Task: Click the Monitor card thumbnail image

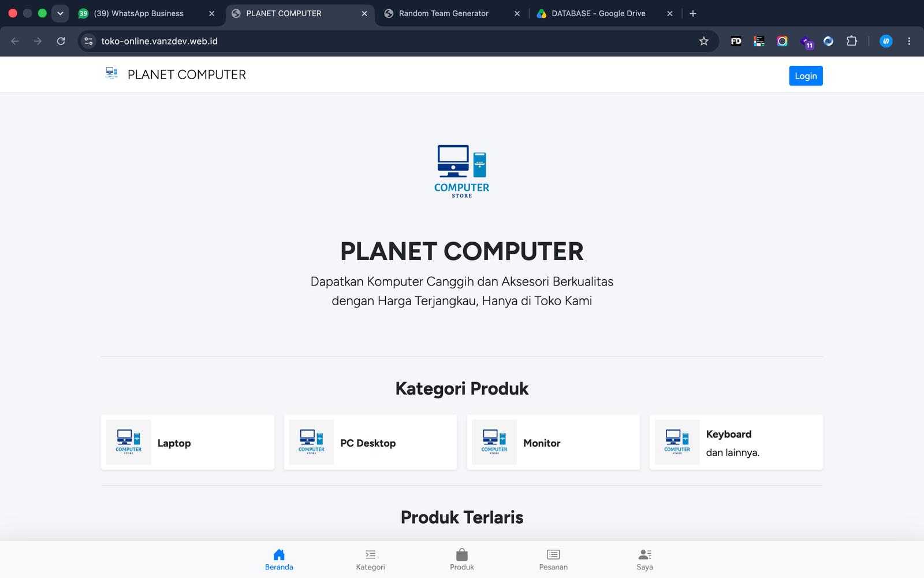Action: [x=494, y=442]
